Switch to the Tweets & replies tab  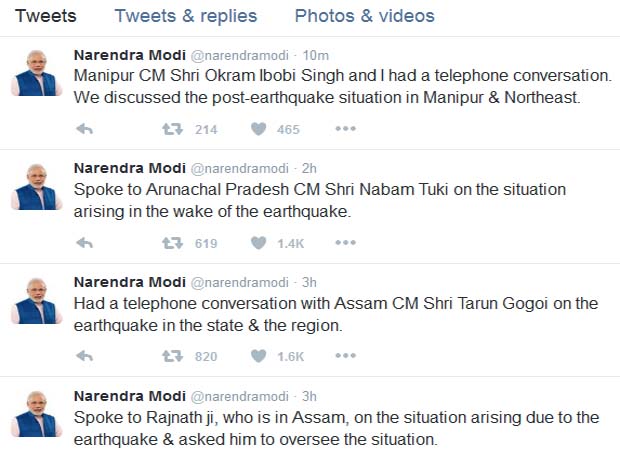click(185, 16)
